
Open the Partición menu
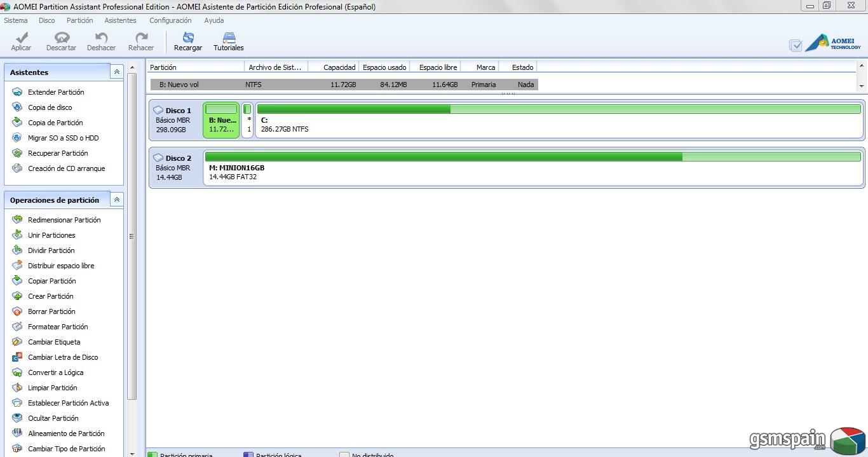tap(80, 20)
